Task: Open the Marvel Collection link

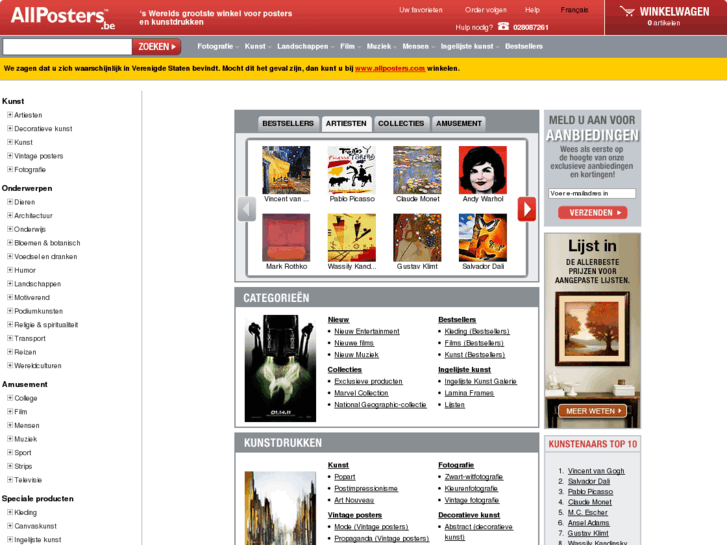Action: [x=361, y=393]
